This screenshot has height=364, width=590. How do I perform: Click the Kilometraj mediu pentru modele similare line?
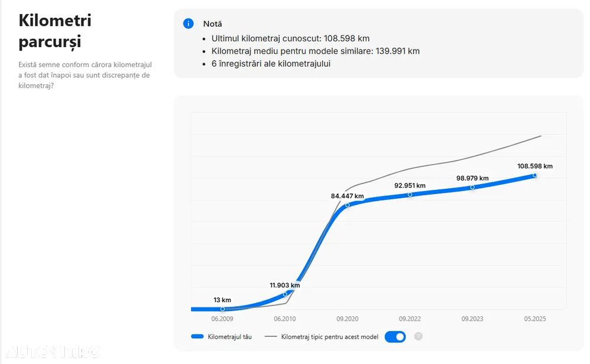pos(315,51)
